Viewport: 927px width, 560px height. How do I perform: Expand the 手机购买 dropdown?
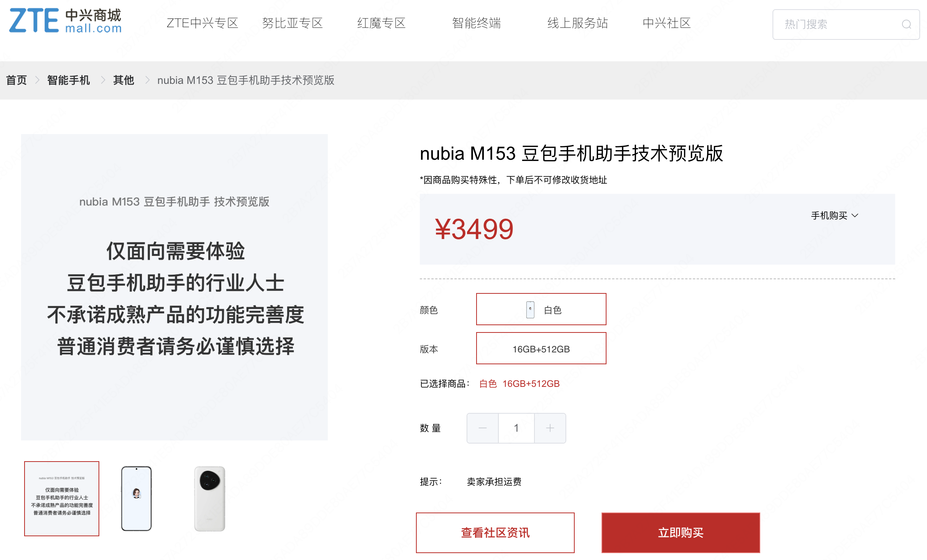tap(835, 216)
